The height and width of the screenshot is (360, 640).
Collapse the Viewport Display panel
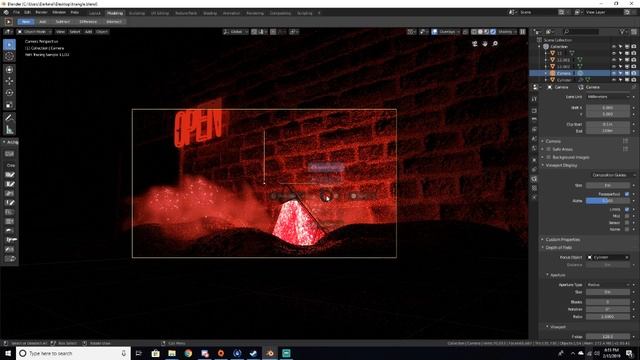click(561, 165)
